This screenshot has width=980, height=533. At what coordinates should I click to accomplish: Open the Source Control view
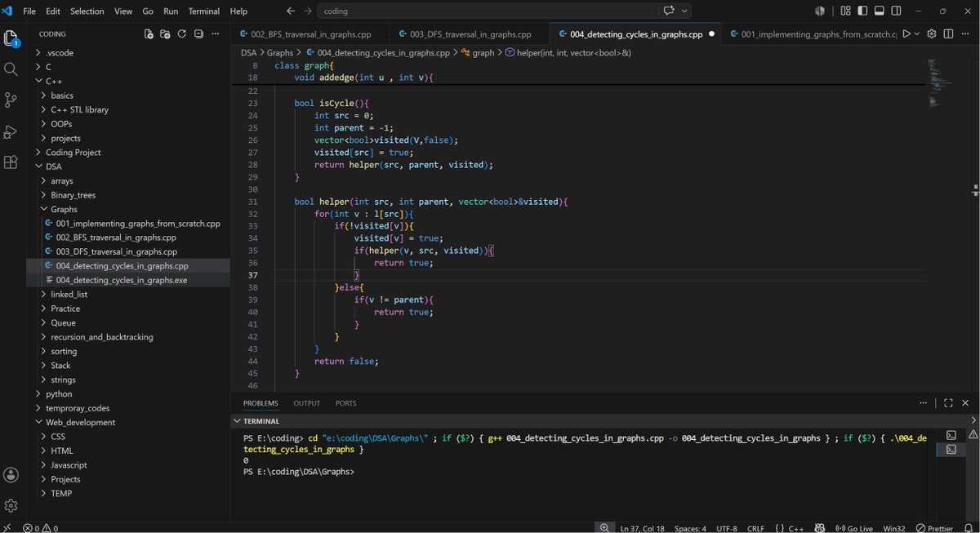pos(11,100)
